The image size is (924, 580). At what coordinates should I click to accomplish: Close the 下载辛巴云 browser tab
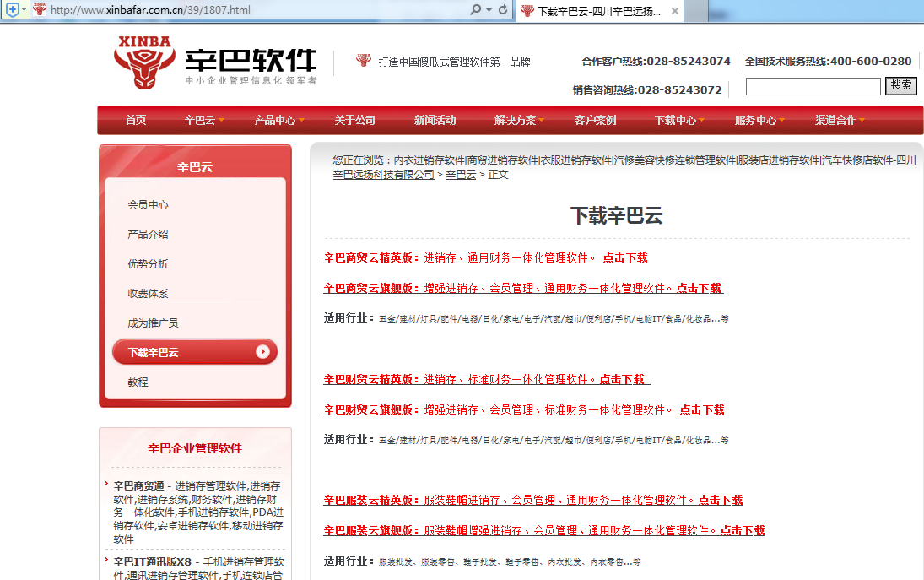click(x=675, y=11)
